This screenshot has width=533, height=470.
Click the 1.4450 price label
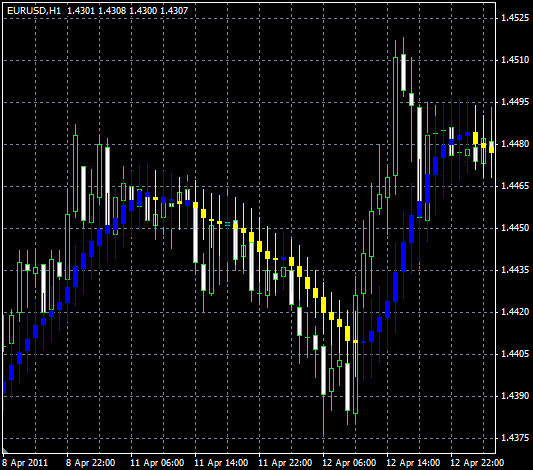click(x=515, y=228)
